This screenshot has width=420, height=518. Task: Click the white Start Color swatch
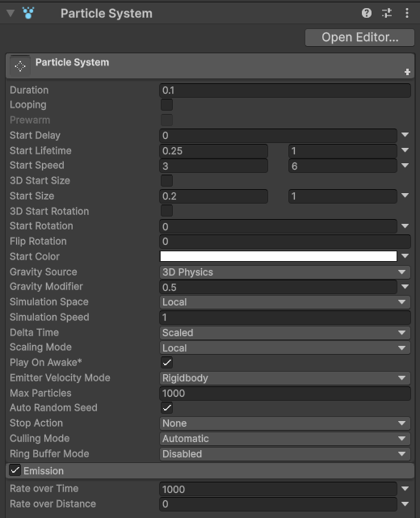[x=279, y=256]
